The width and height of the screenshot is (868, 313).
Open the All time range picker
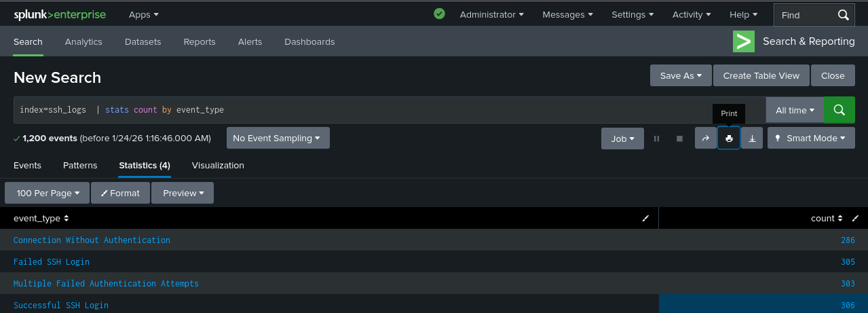tap(795, 110)
